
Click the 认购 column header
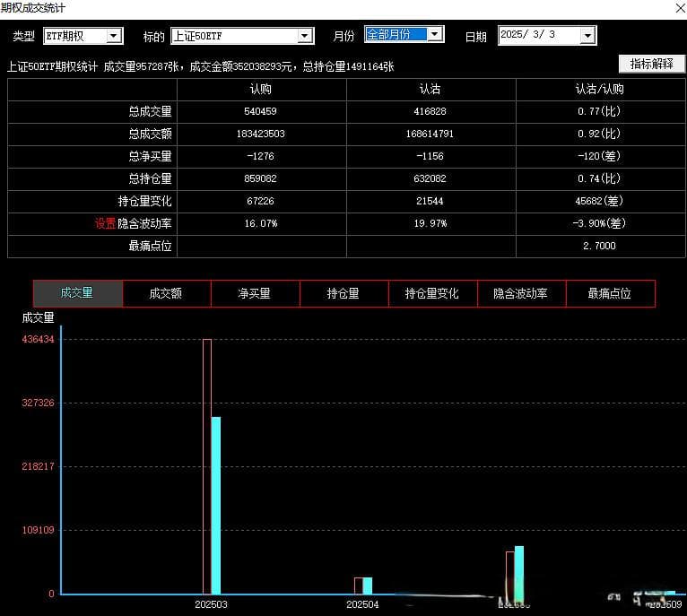tap(261, 90)
